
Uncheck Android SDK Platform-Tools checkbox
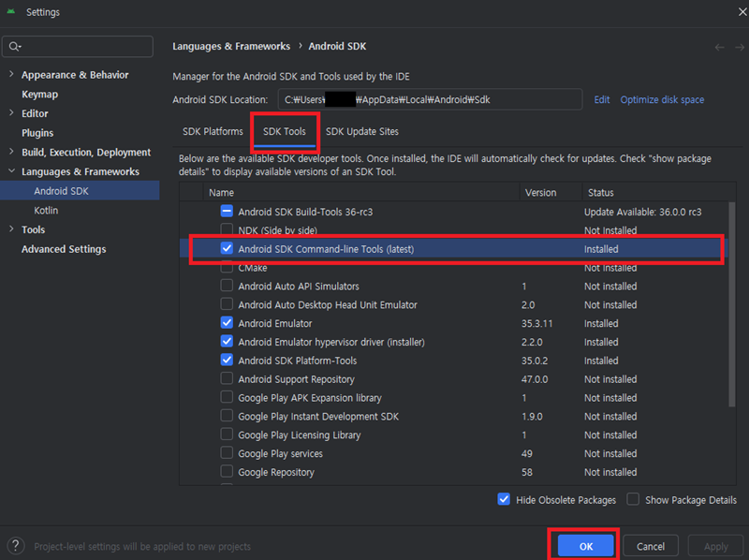point(227,361)
